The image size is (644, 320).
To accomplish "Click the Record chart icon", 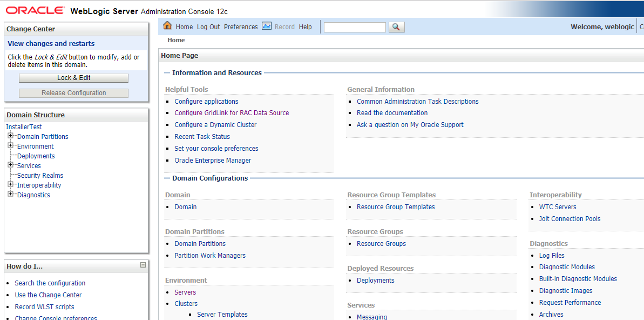I will click(267, 26).
